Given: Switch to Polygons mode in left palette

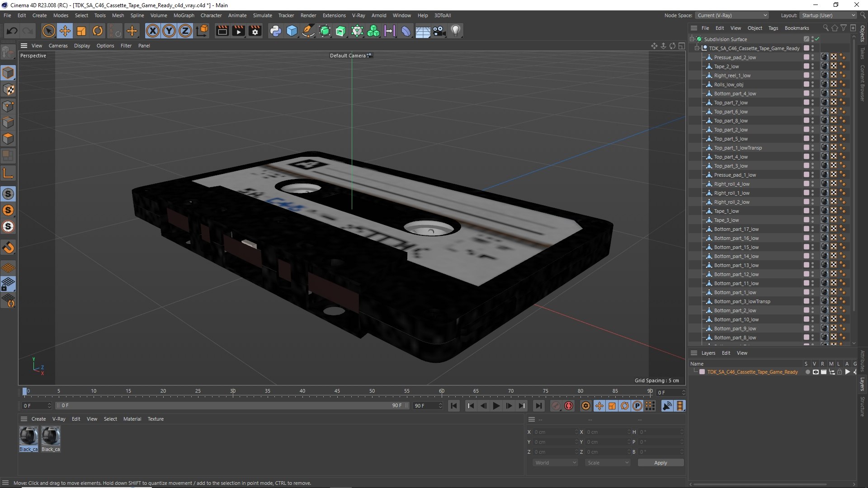Looking at the screenshot, I should [x=8, y=139].
